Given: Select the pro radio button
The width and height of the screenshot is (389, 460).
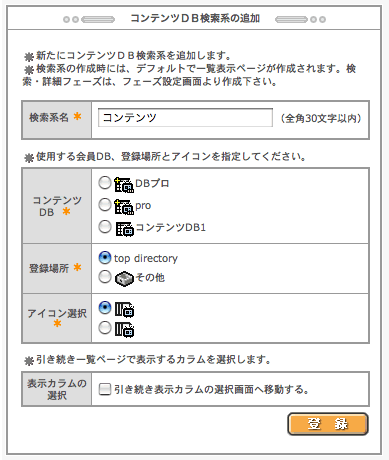Looking at the screenshot, I should tap(105, 205).
